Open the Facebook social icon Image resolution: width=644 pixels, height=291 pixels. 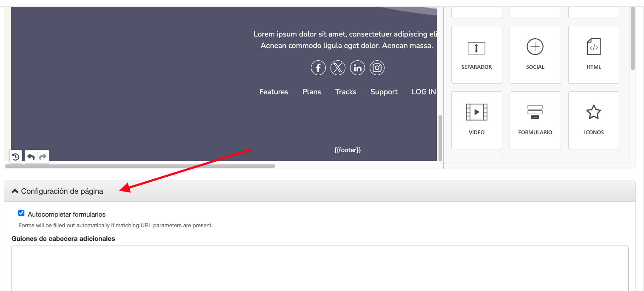point(318,68)
